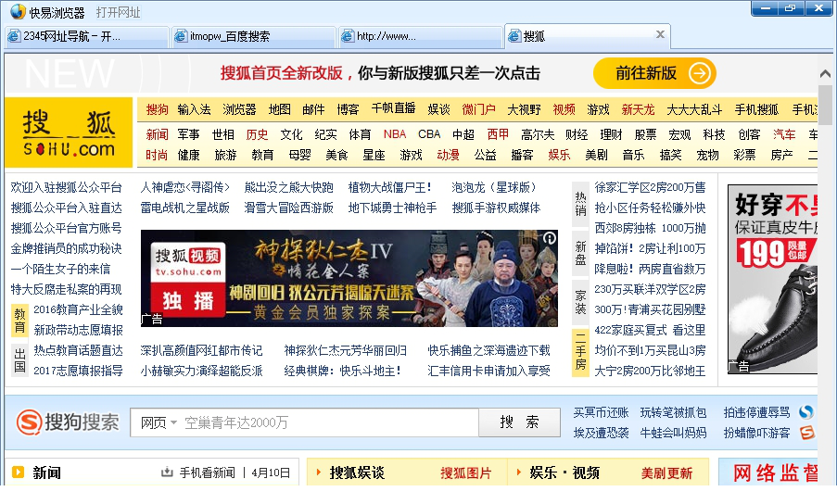Click 大宁2房200万比邻地王 listing
Viewport: 837px width, 504px height.
click(x=650, y=371)
